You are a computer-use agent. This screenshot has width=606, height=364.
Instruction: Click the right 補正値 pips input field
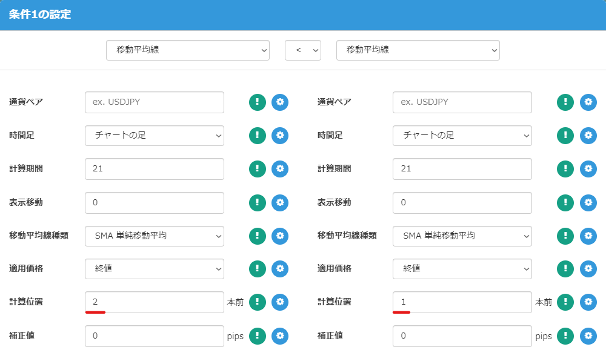[462, 336]
